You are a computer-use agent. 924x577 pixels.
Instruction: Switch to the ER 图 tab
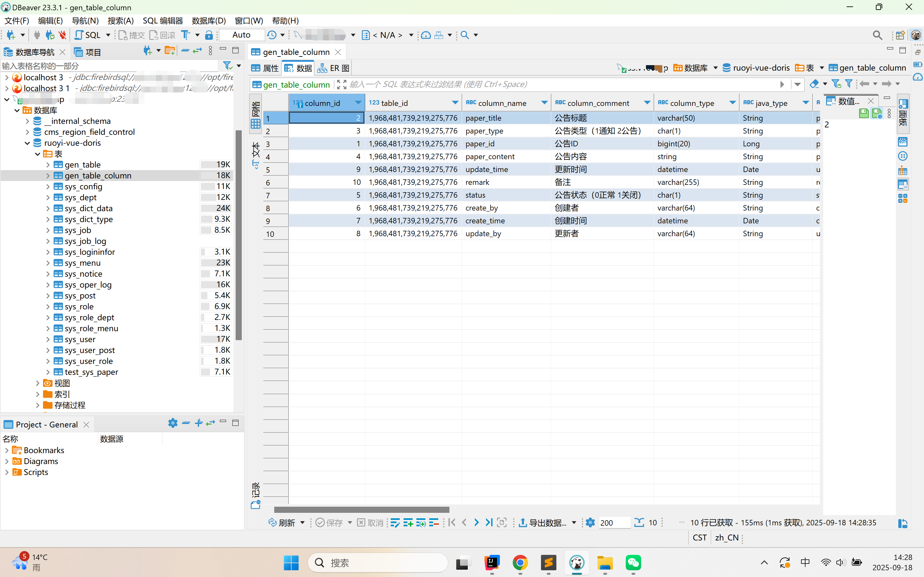click(334, 68)
